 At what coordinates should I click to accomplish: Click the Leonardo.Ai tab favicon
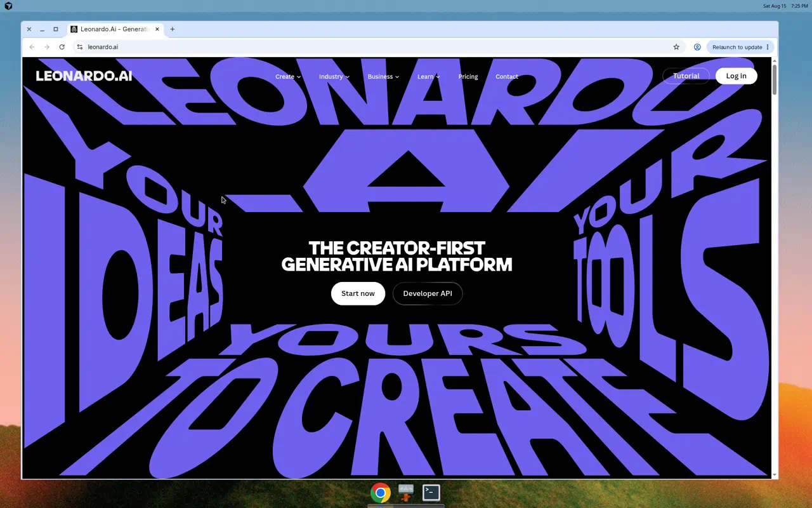coord(74,29)
